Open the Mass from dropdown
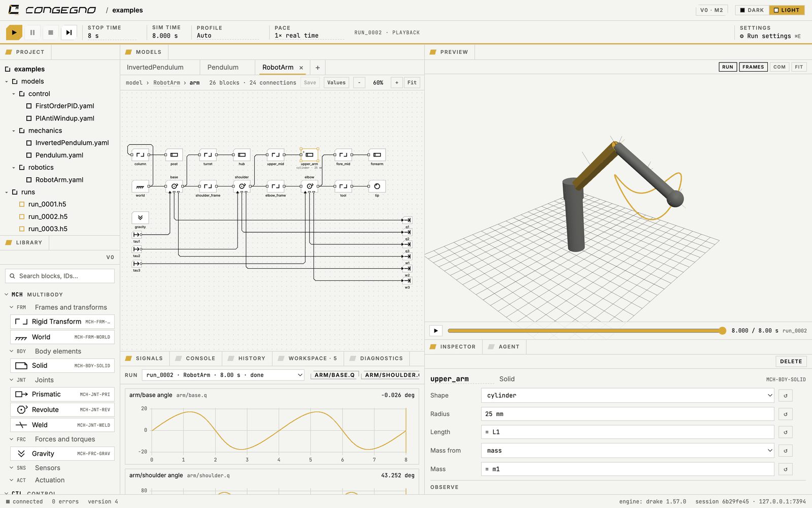 tap(628, 451)
